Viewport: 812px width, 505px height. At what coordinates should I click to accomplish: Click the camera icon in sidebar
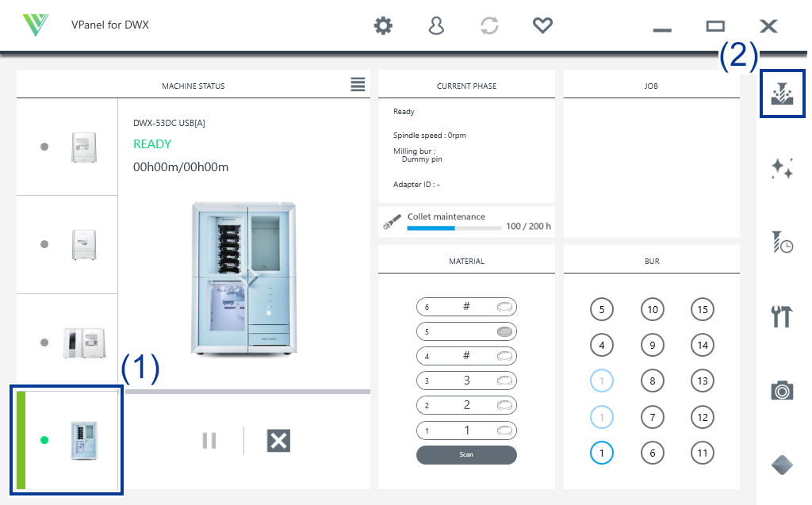pos(782,390)
